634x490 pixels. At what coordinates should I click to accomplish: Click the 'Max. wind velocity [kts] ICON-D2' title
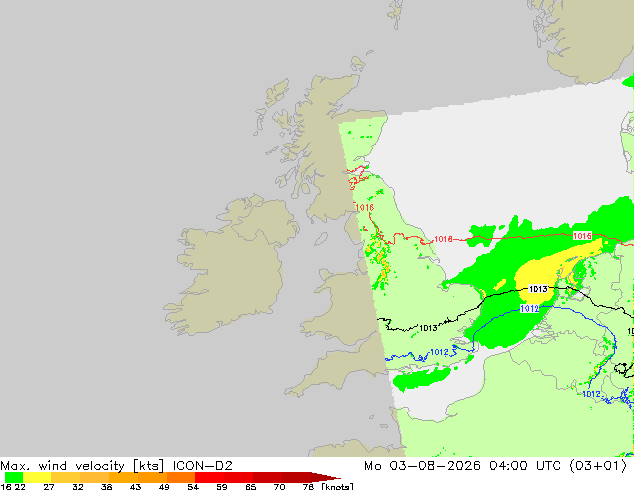(116, 466)
